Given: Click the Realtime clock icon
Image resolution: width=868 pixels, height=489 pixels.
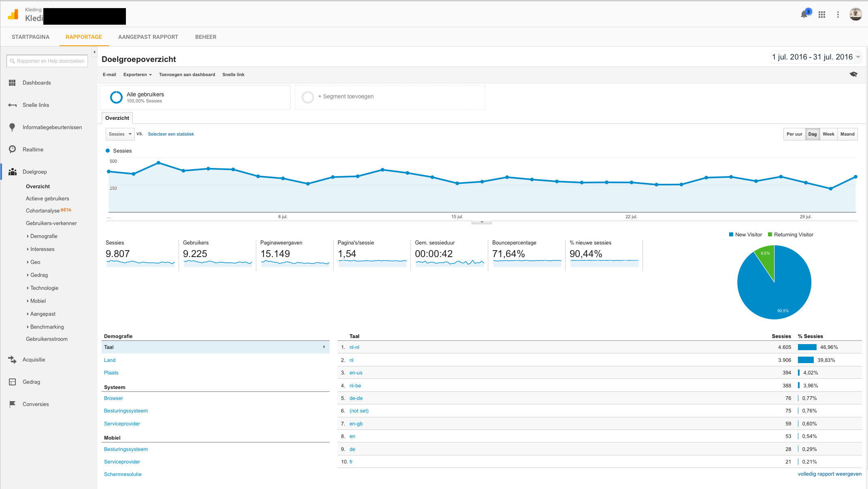Looking at the screenshot, I should pos(12,149).
